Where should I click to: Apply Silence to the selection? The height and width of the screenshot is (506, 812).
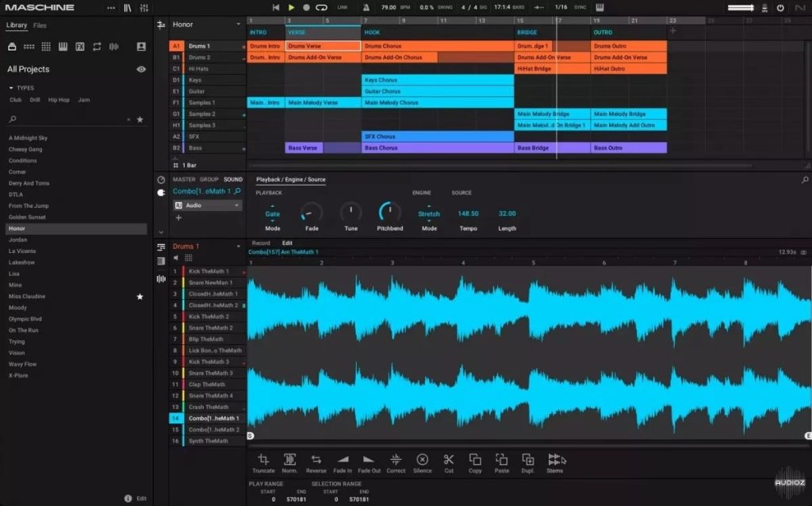(x=422, y=459)
